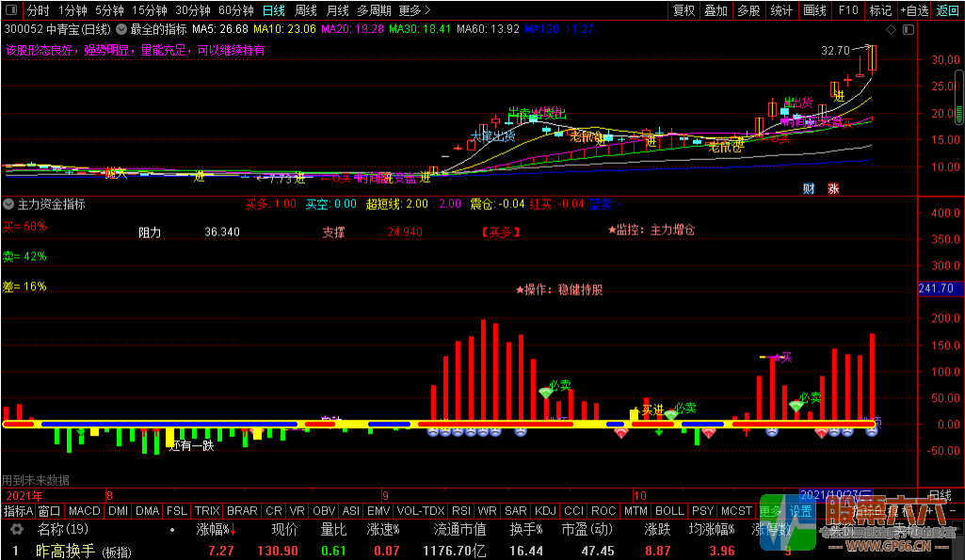
Task: Click the window layout icon beside diamond
Action: click(909, 29)
